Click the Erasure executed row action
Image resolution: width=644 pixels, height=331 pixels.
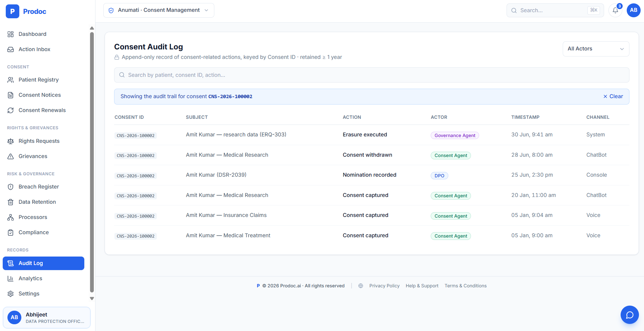click(x=365, y=135)
